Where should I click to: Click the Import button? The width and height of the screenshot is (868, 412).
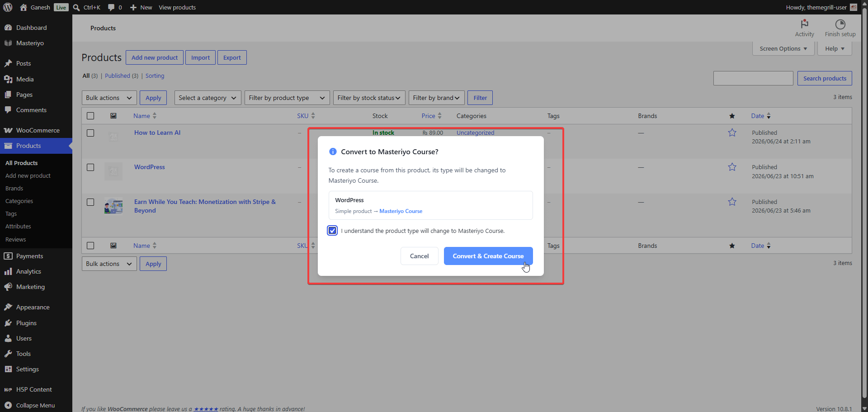click(x=200, y=57)
